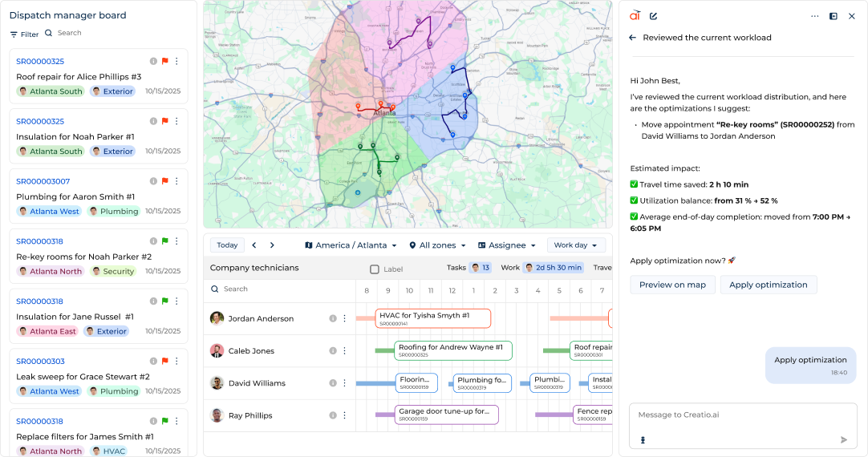Click the Apply optimization button

[x=768, y=285]
